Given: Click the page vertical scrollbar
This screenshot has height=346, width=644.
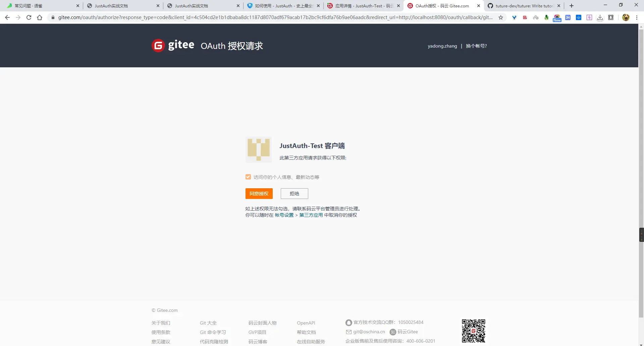Looking at the screenshot, I should pos(641,174).
